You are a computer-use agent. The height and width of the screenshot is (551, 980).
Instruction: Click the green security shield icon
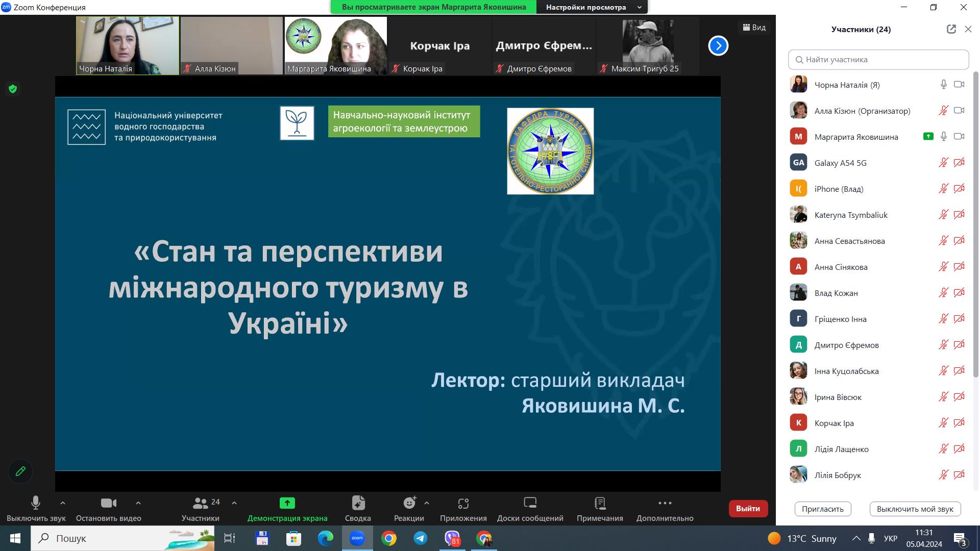[13, 89]
